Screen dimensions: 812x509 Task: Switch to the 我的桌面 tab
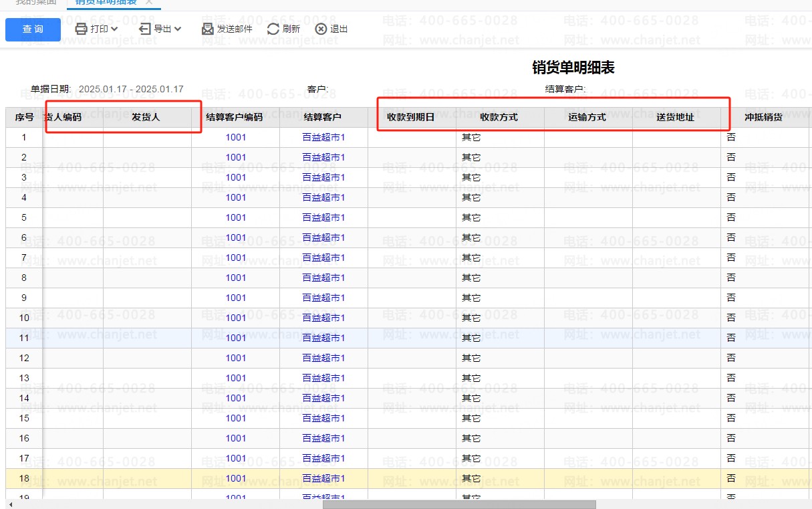pyautogui.click(x=35, y=3)
